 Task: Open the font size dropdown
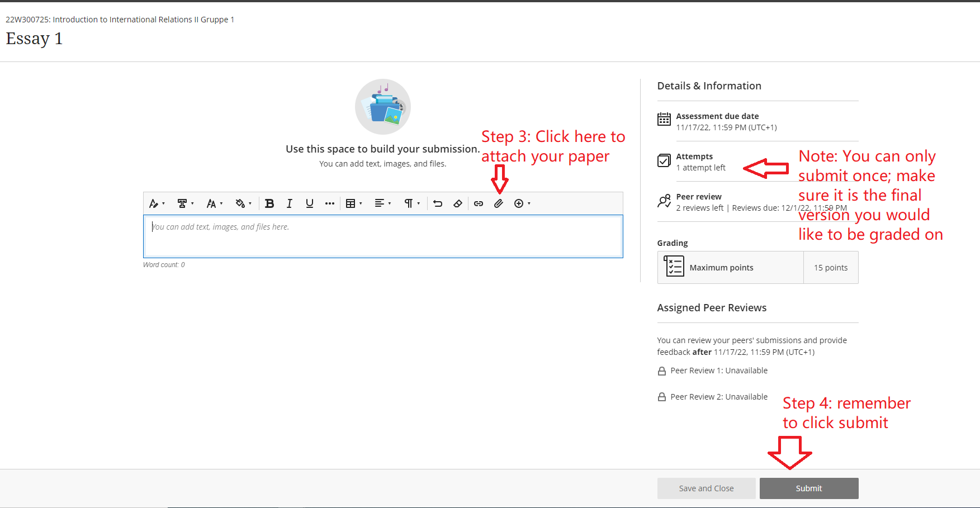point(215,203)
